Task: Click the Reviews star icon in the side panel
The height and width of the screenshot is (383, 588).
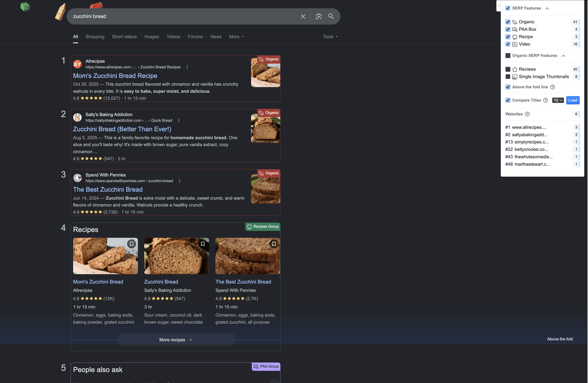Action: coord(515,69)
